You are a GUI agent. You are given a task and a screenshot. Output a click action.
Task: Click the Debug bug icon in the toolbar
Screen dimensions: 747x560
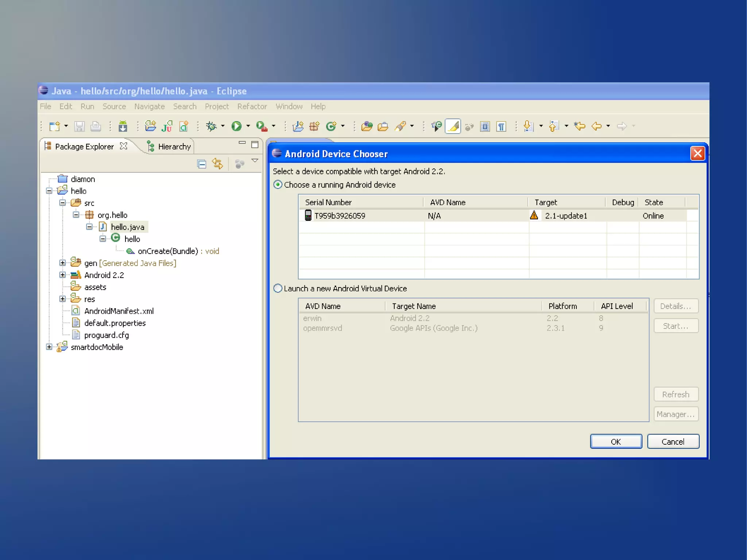click(211, 126)
